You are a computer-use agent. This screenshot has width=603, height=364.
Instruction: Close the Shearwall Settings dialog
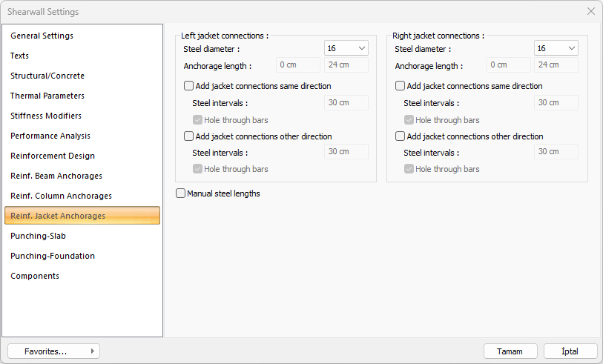[591, 11]
